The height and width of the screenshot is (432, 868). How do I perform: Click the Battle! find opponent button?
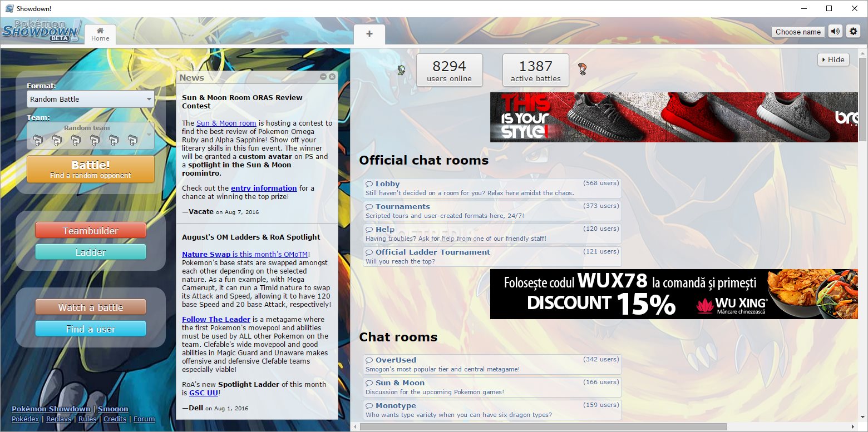click(x=91, y=169)
